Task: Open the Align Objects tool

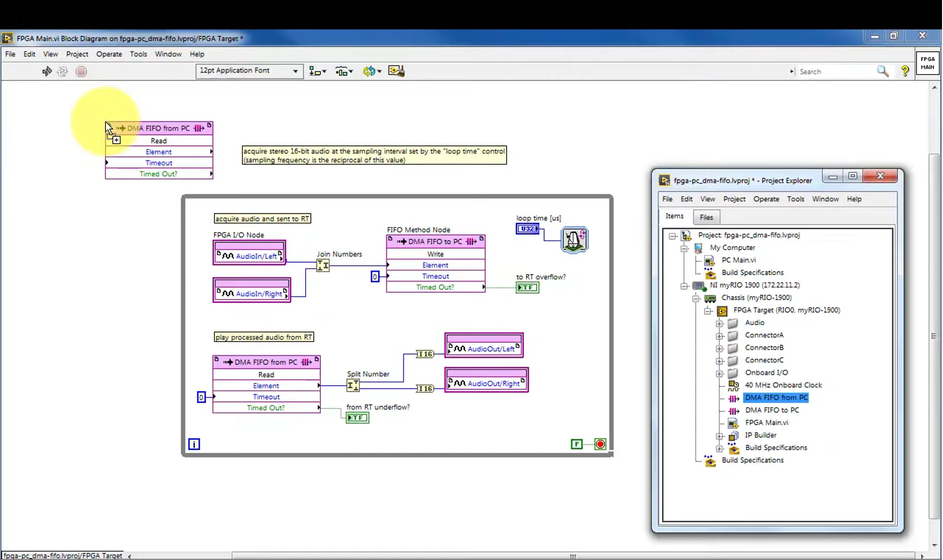Action: coord(317,72)
